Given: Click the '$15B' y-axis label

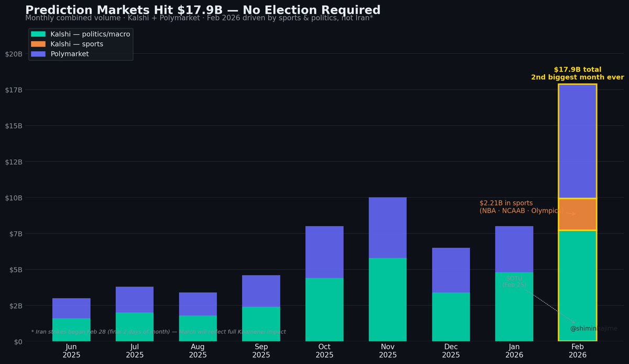Looking at the screenshot, I should pos(13,126).
